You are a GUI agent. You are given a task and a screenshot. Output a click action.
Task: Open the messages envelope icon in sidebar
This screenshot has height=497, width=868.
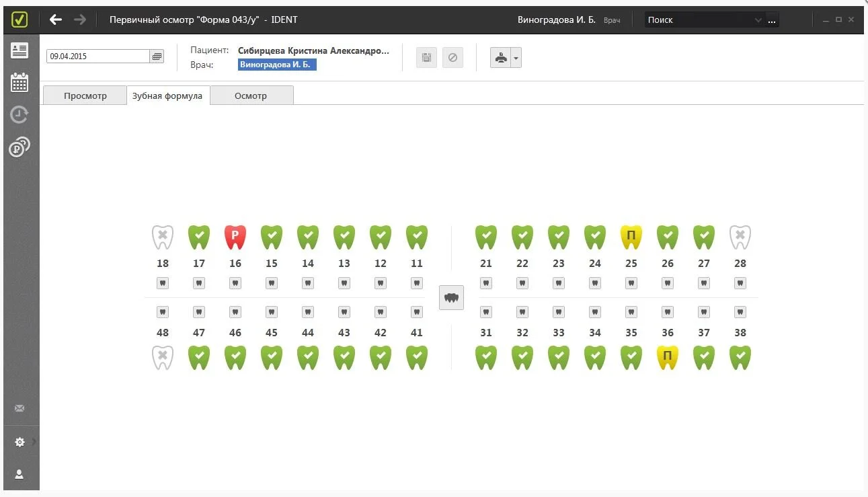[19, 408]
